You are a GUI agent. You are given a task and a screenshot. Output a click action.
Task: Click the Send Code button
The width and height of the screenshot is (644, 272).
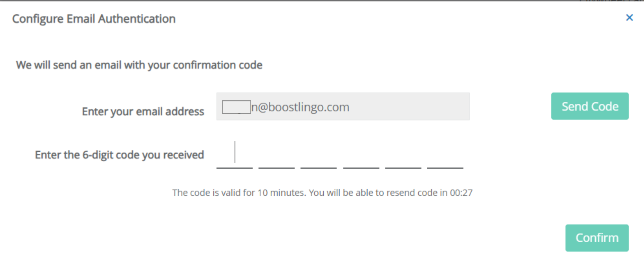click(x=590, y=106)
